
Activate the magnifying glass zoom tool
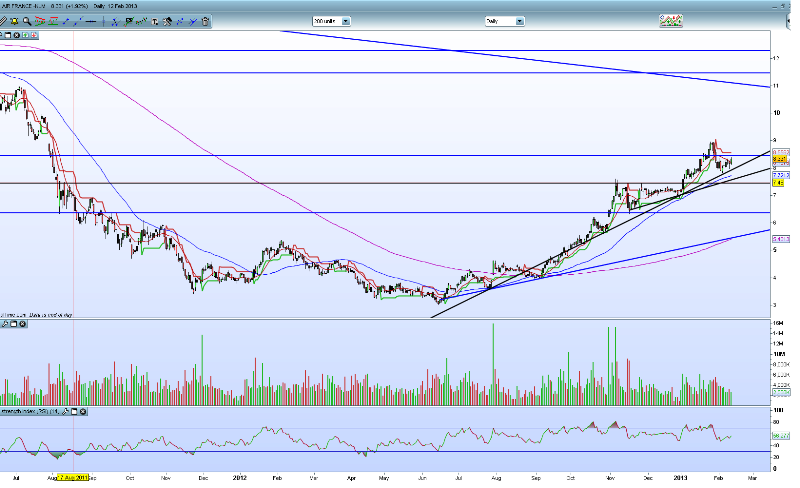(27, 21)
